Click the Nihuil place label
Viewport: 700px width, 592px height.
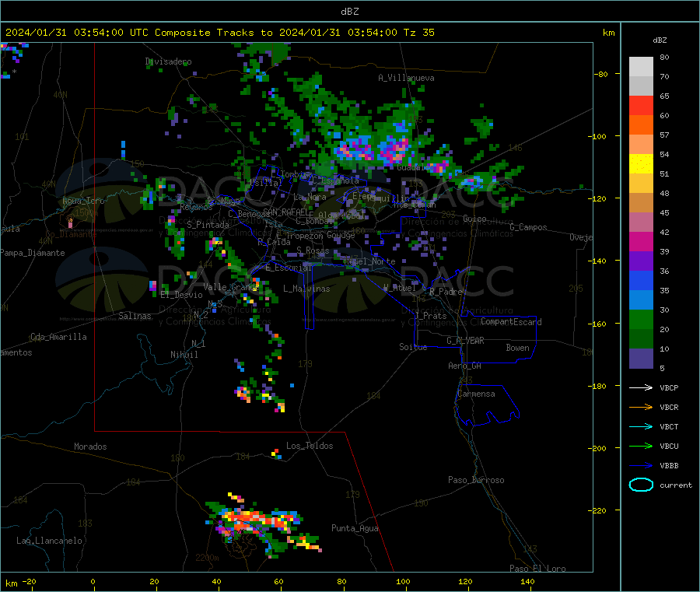coord(184,355)
